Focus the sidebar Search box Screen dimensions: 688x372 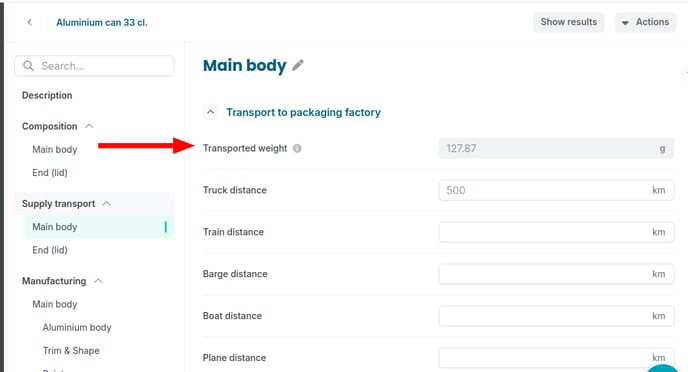[94, 66]
